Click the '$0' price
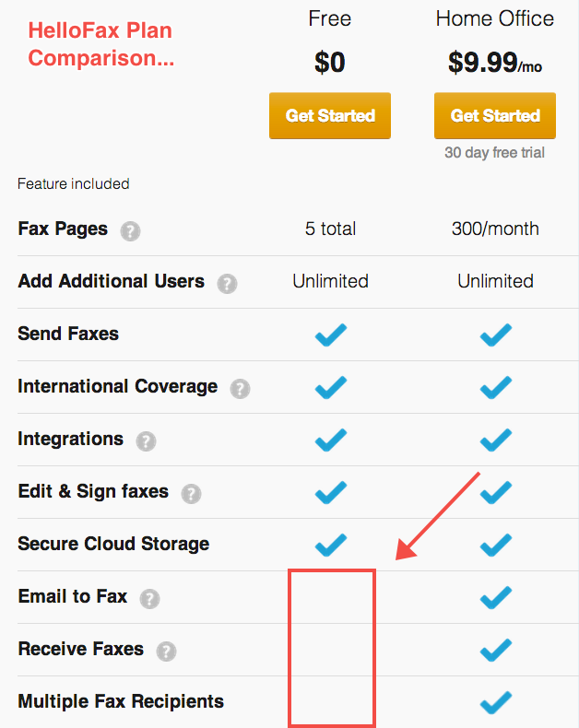The image size is (579, 728). (x=330, y=63)
